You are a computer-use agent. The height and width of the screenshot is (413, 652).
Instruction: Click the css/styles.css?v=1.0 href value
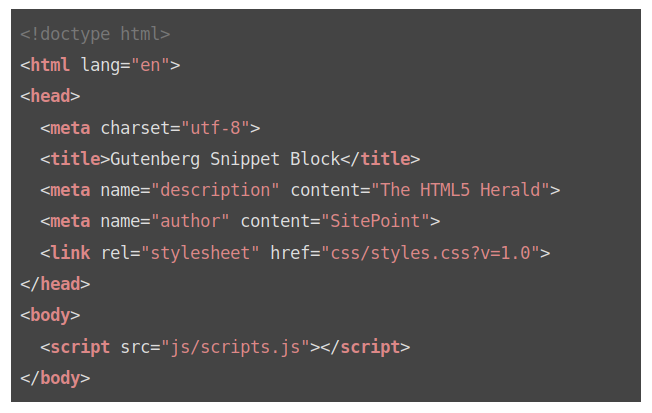(431, 253)
